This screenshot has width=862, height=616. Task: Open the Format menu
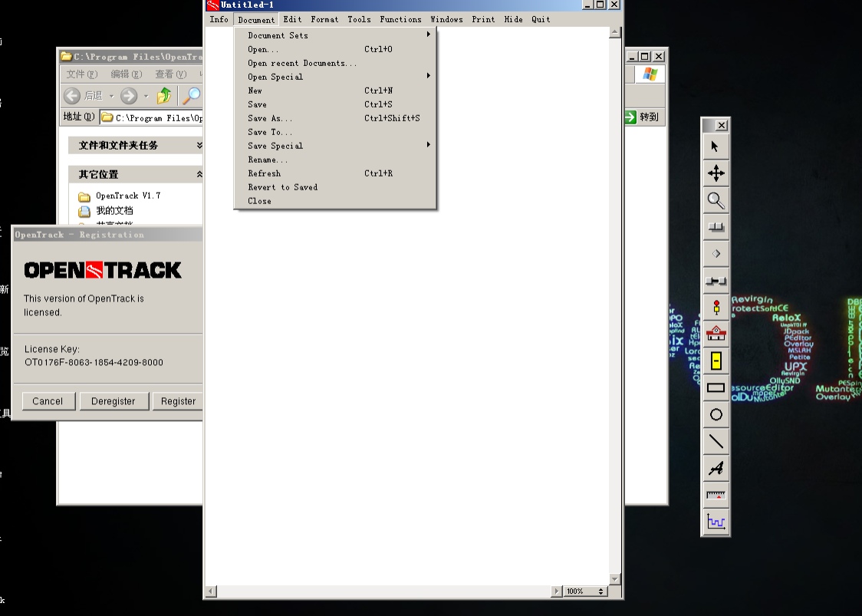[x=324, y=19]
